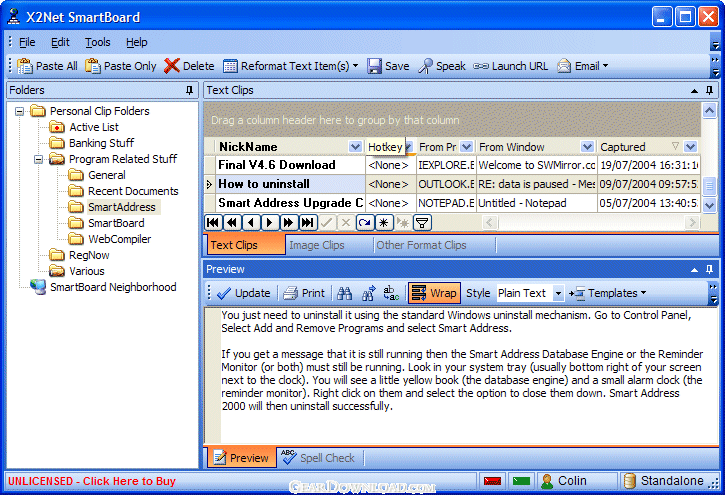Jump to last record in navigator
This screenshot has height=495, width=725.
pyautogui.click(x=307, y=223)
